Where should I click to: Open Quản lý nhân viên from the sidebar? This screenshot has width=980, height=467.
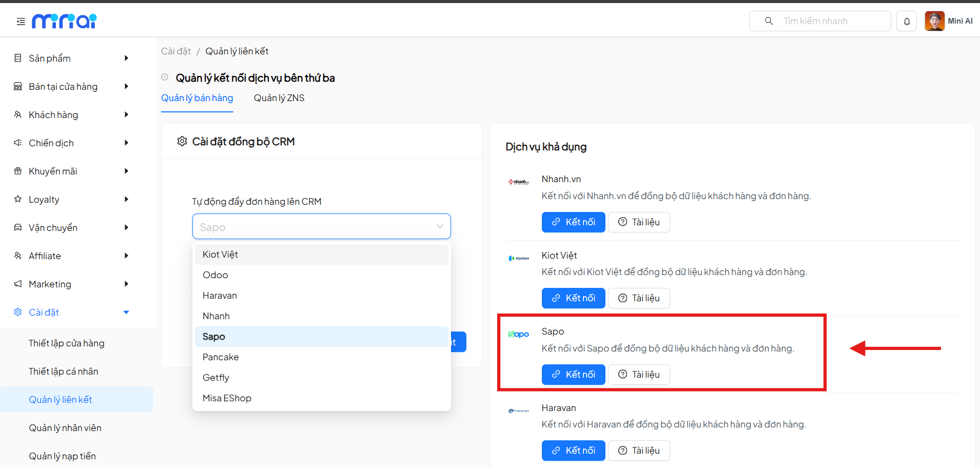click(65, 427)
